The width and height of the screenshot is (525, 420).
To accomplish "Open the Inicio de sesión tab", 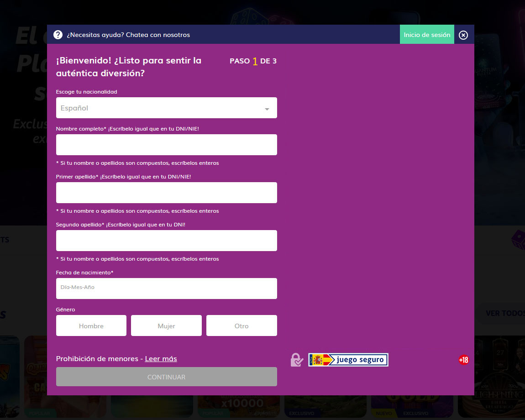I will click(x=427, y=35).
